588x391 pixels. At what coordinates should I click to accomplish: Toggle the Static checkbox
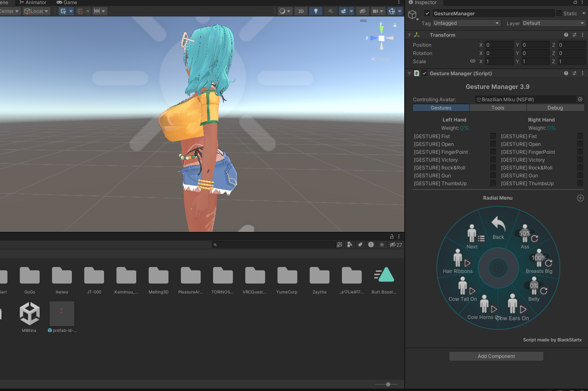coord(559,14)
